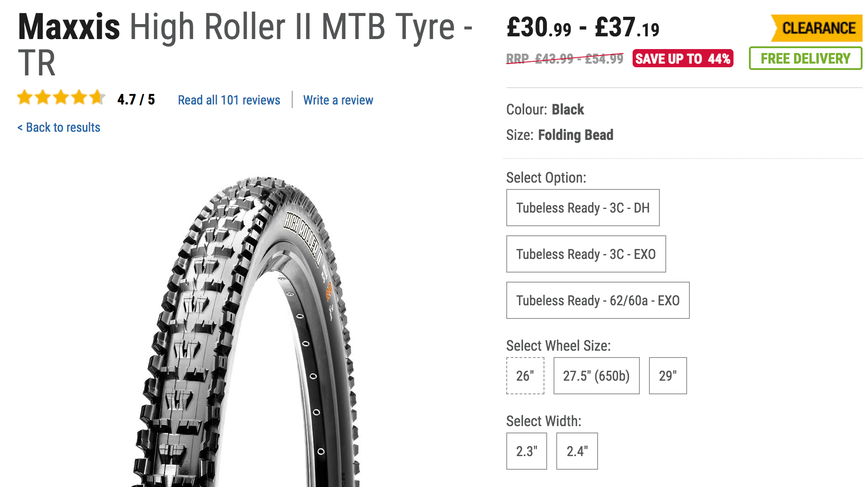This screenshot has width=868, height=487.
Task: Click Write a review link
Action: coord(338,100)
